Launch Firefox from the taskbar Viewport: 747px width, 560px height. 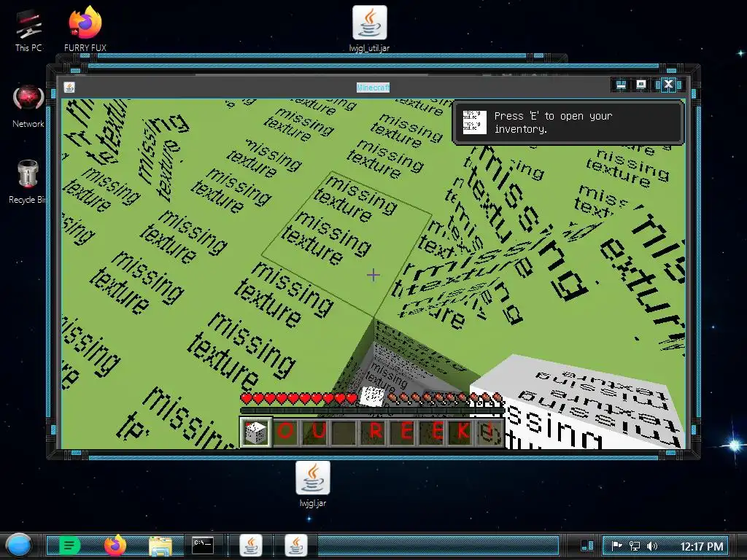point(115,545)
